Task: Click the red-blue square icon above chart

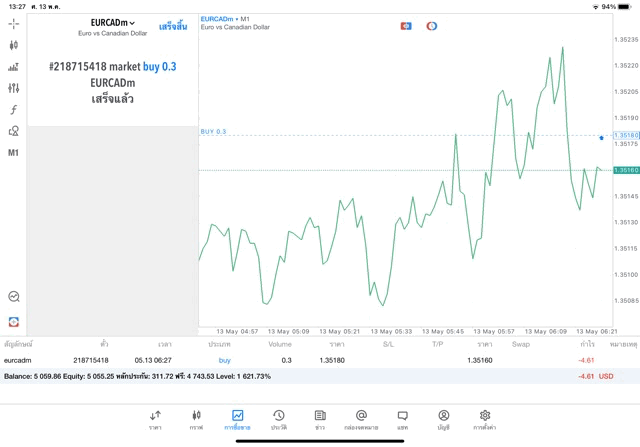Action: click(x=406, y=25)
